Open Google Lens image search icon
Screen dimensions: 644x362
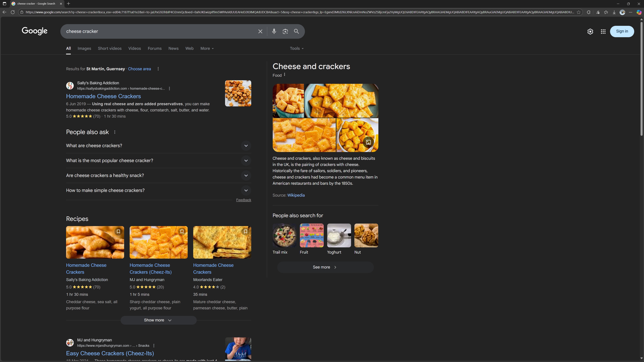point(285,31)
